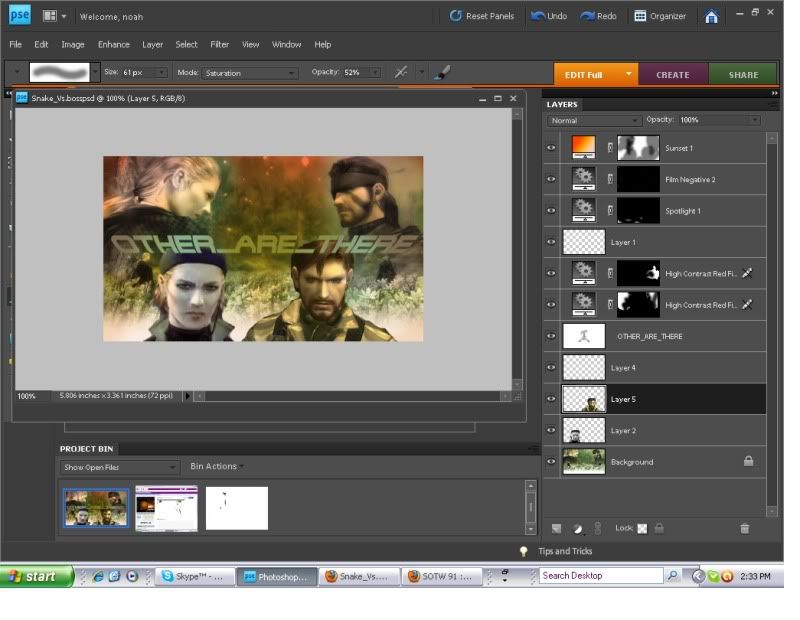Click the Background layer lock icon
This screenshot has height=620, width=800.
pos(748,461)
